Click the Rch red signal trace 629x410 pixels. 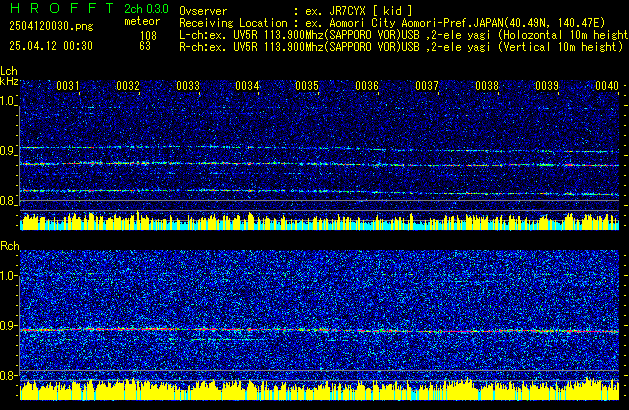pos(319,331)
